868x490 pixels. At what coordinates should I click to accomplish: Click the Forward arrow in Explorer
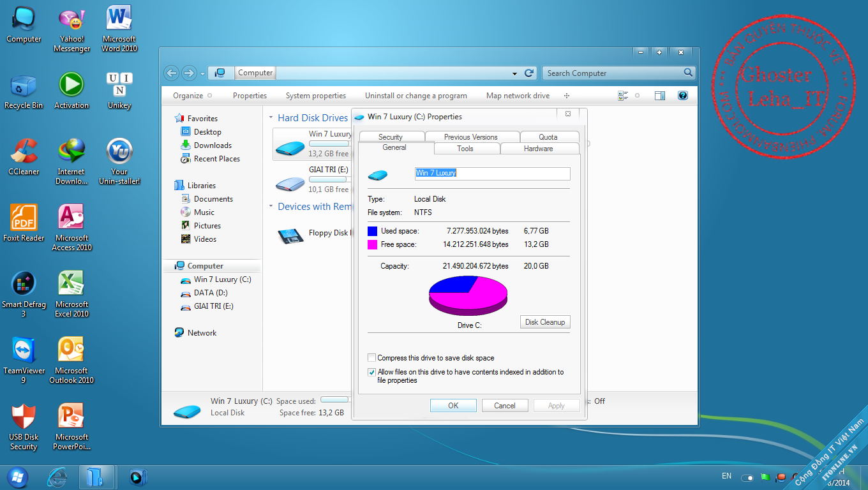click(188, 73)
